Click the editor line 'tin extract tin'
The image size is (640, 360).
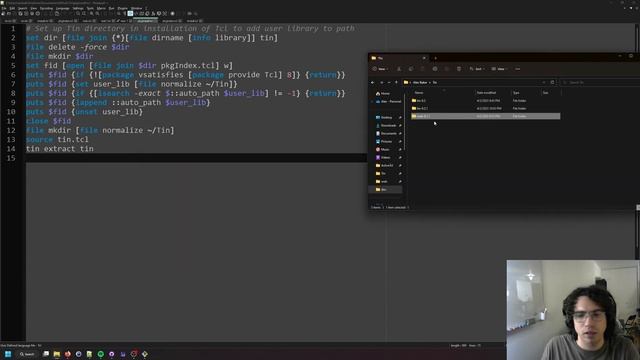point(60,149)
